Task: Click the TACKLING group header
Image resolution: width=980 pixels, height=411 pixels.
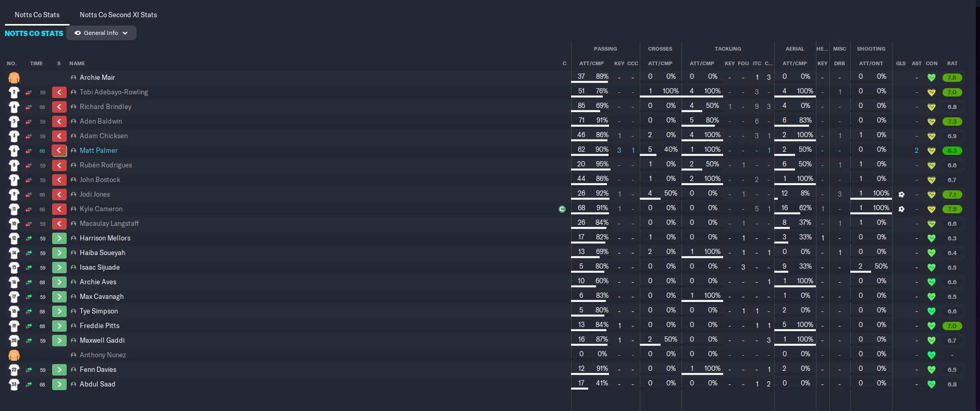Action: tap(728, 49)
